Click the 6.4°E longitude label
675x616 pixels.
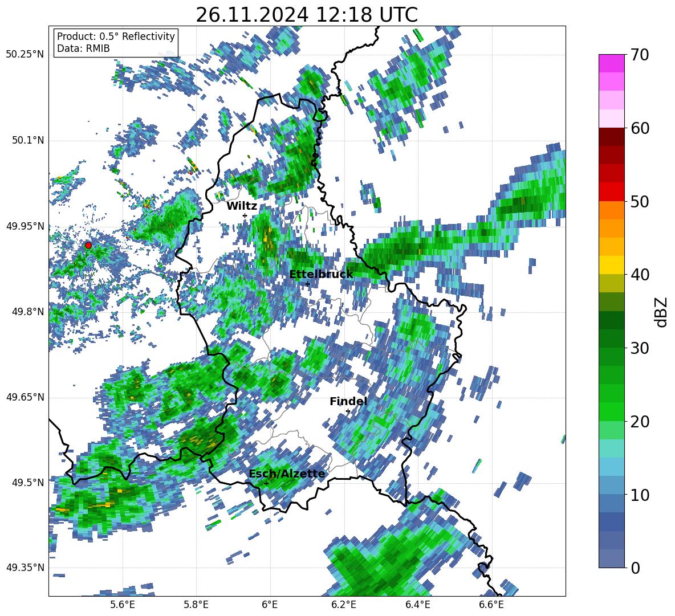coord(418,605)
